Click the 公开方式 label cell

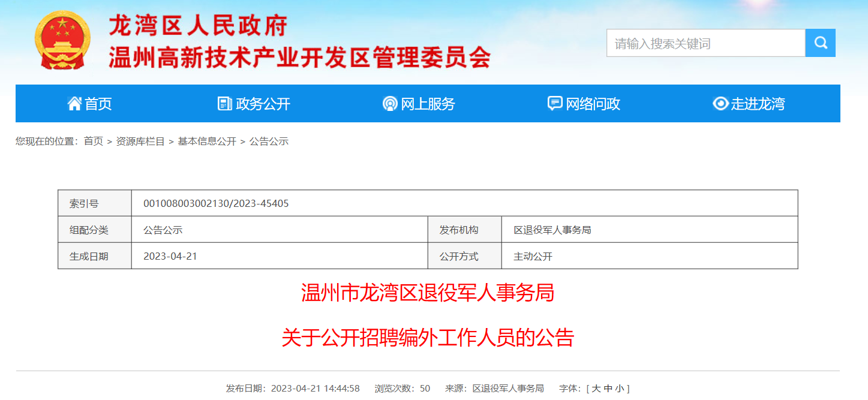[x=465, y=256]
